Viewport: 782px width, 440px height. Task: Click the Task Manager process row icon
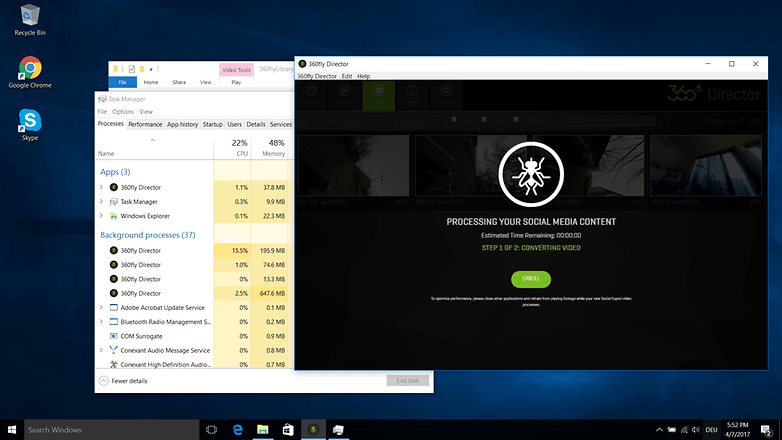coord(114,202)
